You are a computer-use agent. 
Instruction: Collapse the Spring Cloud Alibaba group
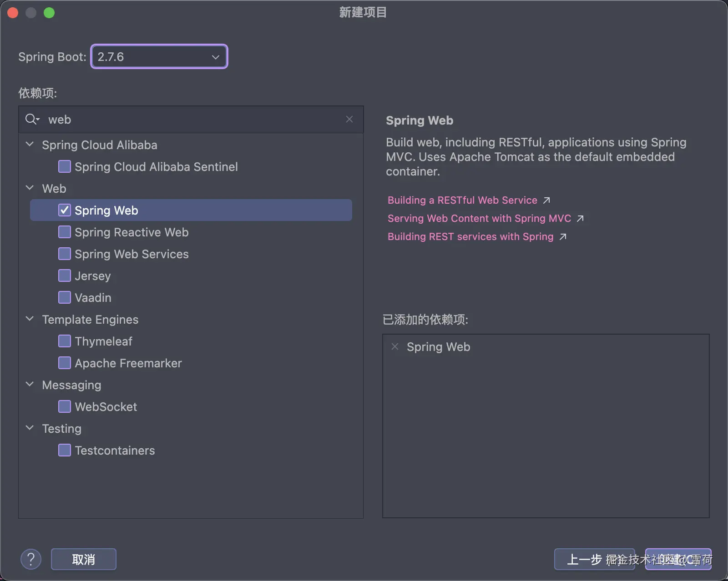point(30,144)
